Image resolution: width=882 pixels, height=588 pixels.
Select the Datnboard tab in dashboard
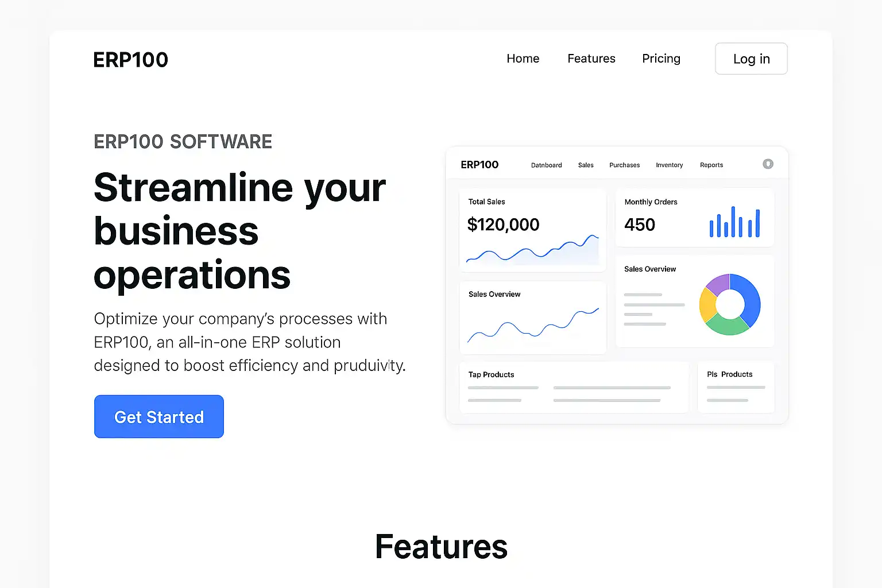tap(547, 165)
